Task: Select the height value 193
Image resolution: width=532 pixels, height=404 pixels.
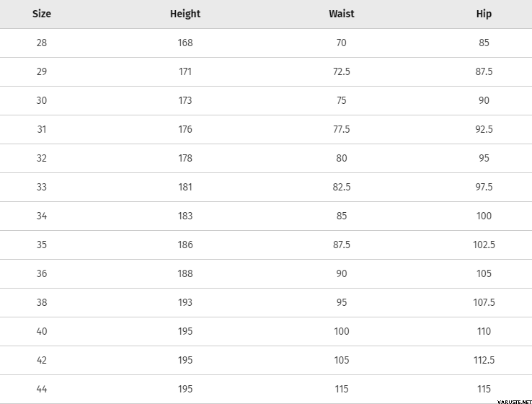Action: (185, 302)
